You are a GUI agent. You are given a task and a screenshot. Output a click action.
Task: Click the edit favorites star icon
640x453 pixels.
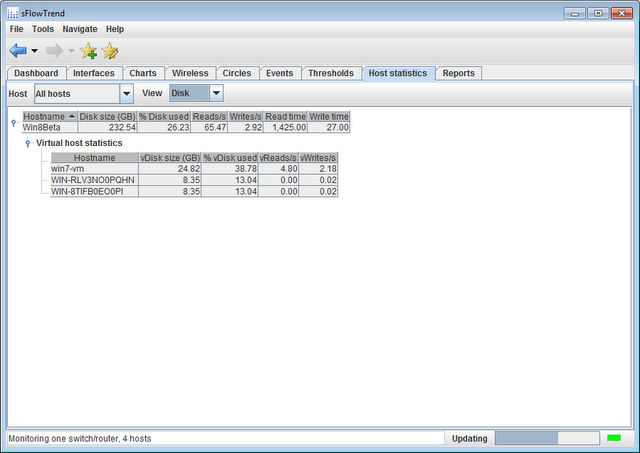(110, 51)
